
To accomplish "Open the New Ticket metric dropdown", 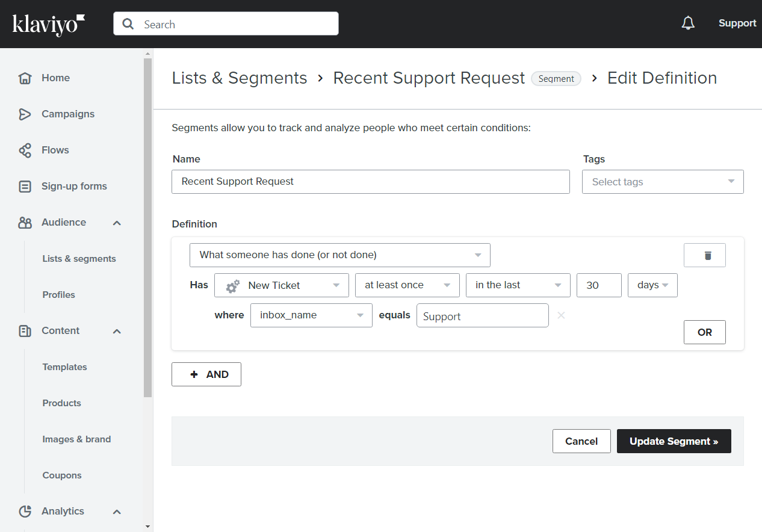I will 281,285.
